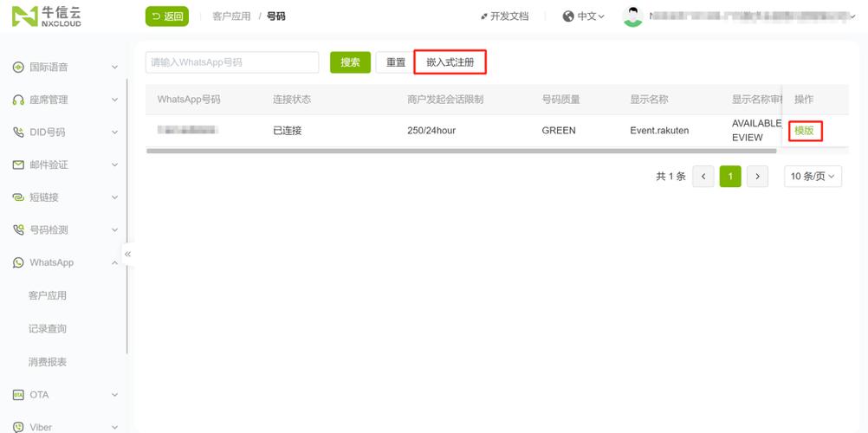Collapse the WhatsApp menu chevron
The width and height of the screenshot is (868, 433).
[114, 262]
